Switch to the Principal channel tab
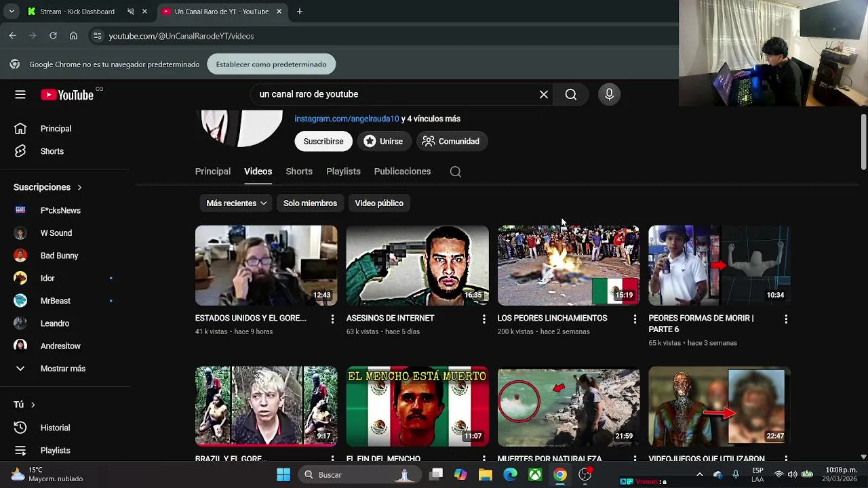The height and width of the screenshot is (488, 868). pos(213,171)
